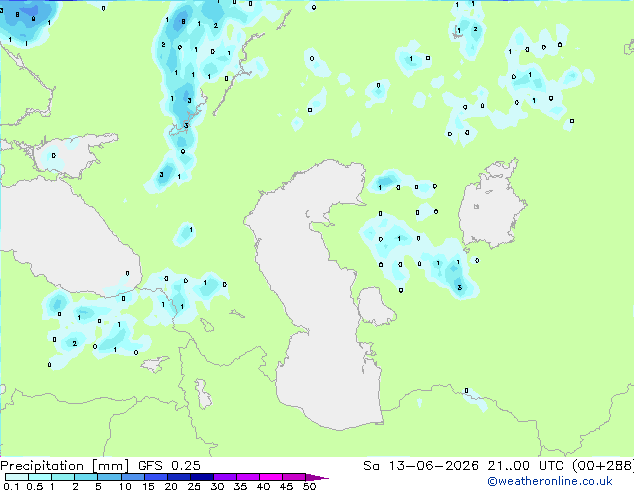634x490 pixels.
Task: Select the 'Precipitation [mm]' title text
Action: (64, 466)
